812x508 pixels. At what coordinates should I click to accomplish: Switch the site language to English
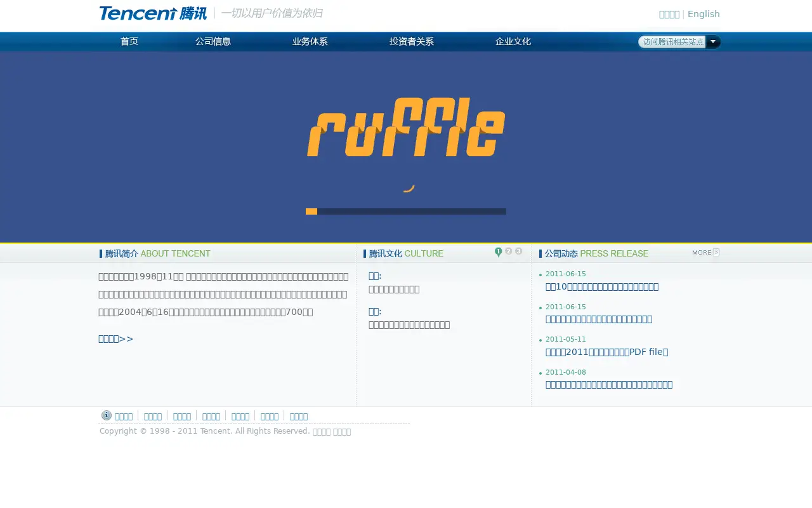pyautogui.click(x=704, y=14)
